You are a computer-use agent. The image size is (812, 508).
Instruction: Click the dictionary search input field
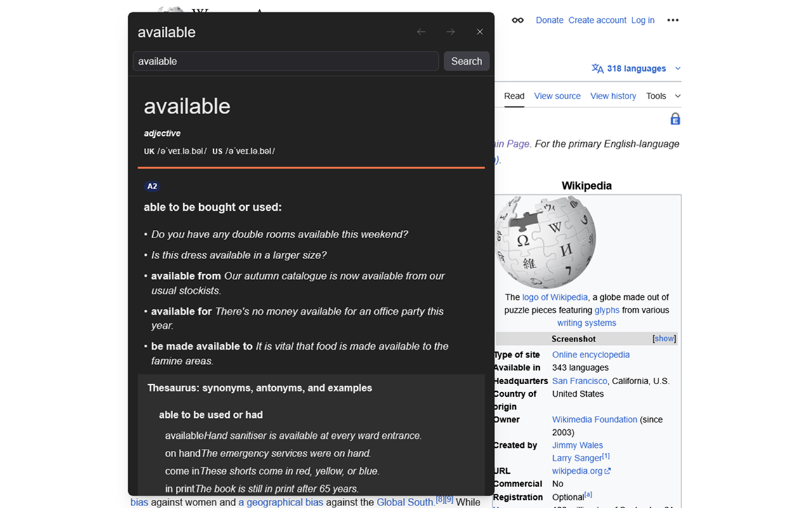point(285,61)
